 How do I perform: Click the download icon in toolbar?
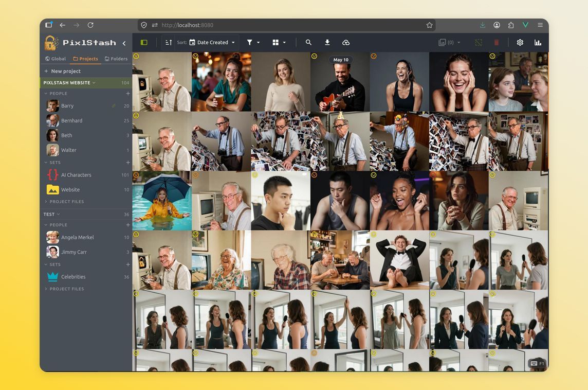[327, 42]
